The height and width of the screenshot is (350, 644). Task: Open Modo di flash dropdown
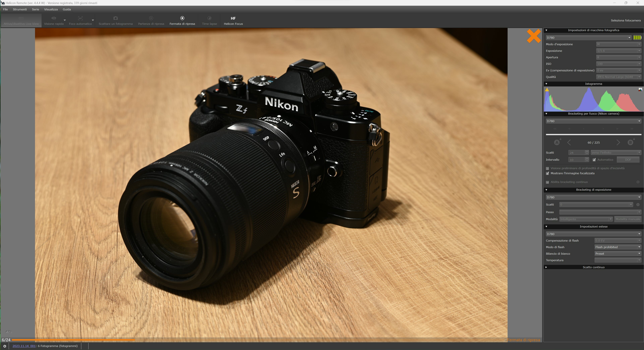pos(618,247)
